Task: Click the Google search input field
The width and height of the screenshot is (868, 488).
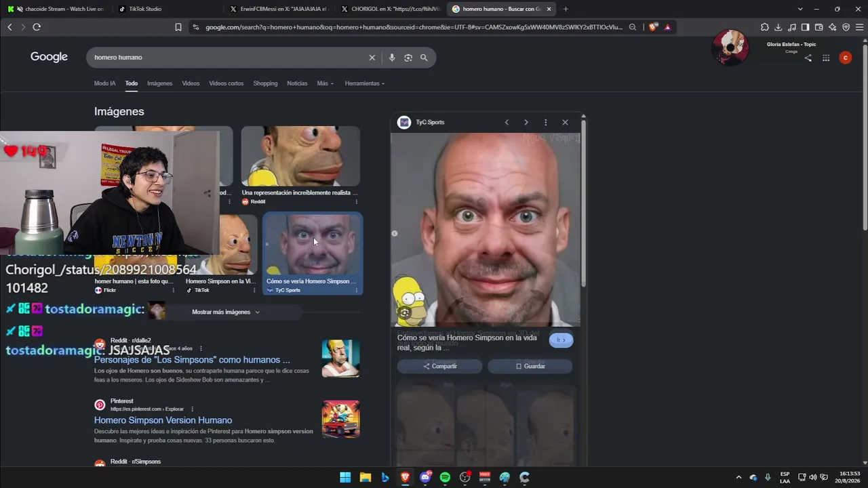Action: 229,58
